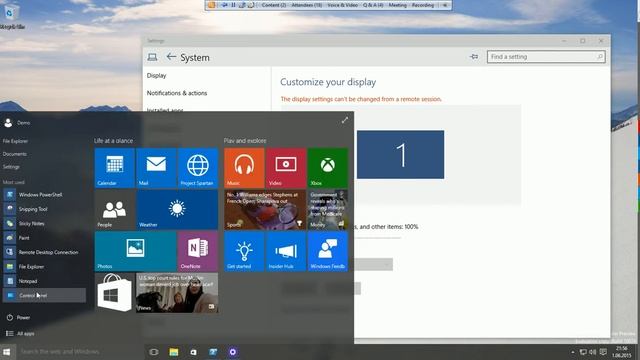Select Display in Settings sidebar
The image size is (640, 360).
(x=156, y=76)
